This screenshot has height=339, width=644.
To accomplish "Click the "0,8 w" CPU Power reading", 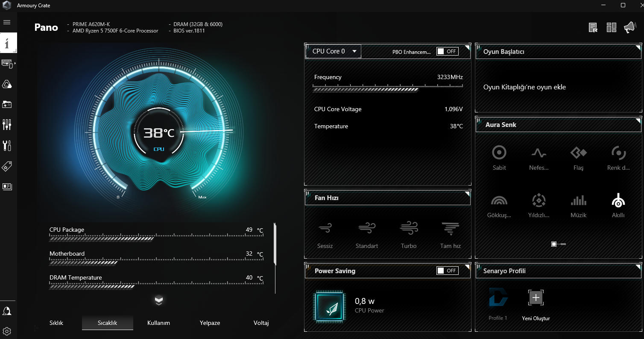I will point(365,301).
